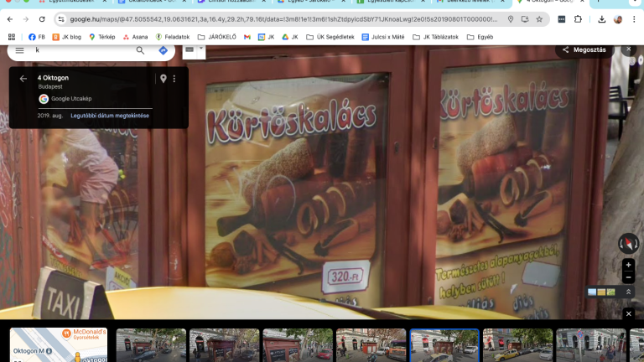This screenshot has width=644, height=362.
Task: Expand the Egyéb bookmarks folder
Action: 480,37
